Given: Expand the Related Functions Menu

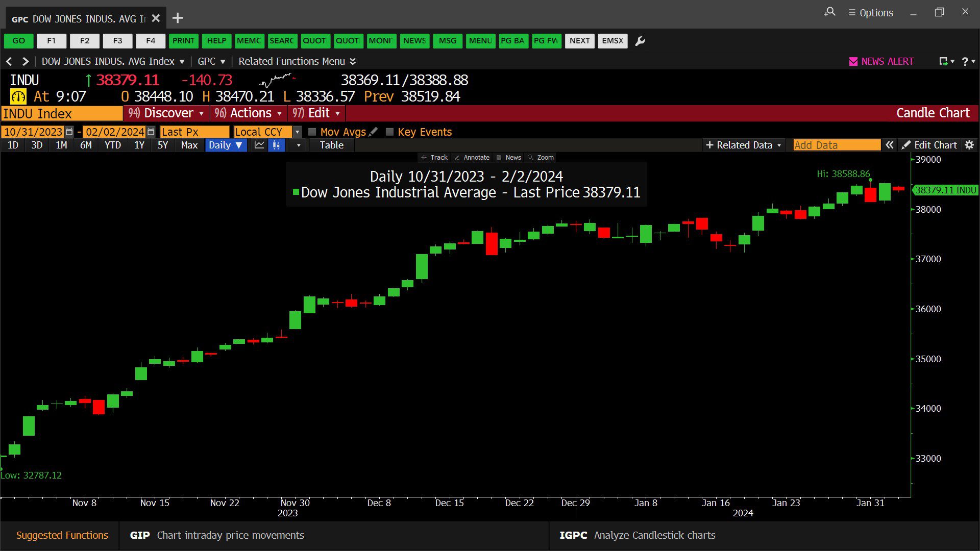Looking at the screenshot, I should (x=297, y=61).
